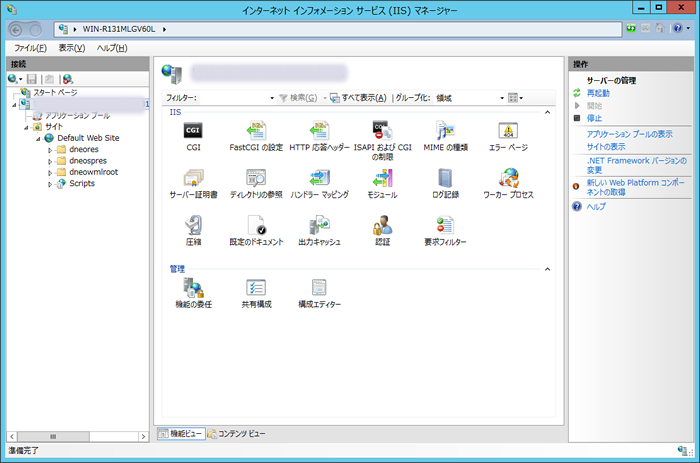Open ワーカー プロセス icon
The image size is (700, 463).
point(508,178)
